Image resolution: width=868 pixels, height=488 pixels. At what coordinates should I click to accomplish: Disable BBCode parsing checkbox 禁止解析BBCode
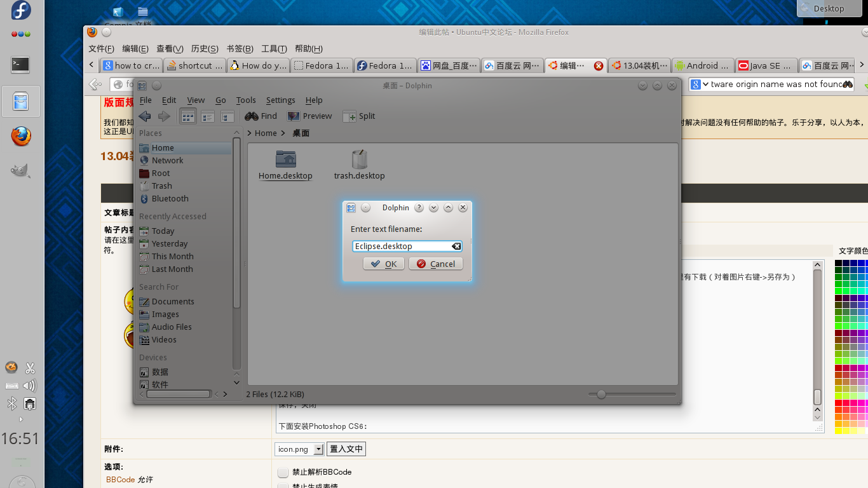pos(283,472)
